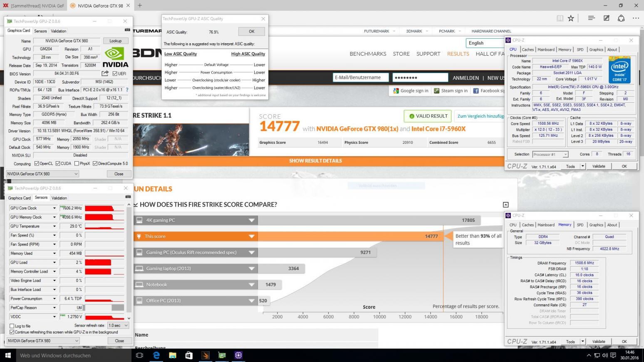Click the web note pencil icon

607,18
